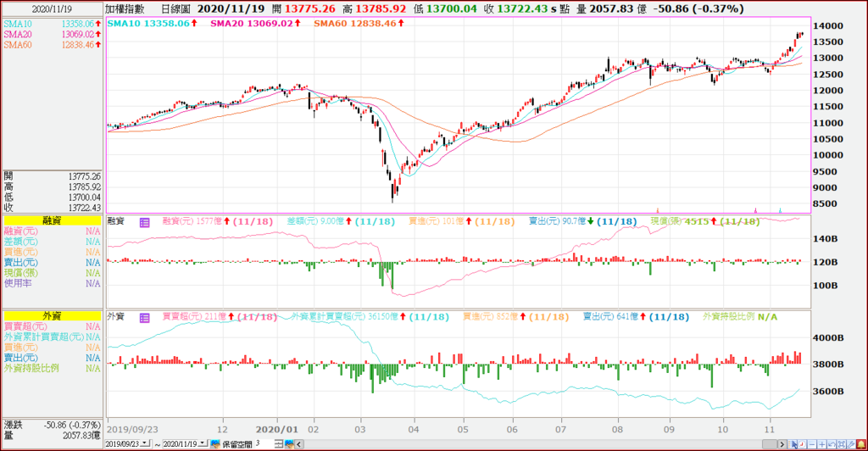Click the 量 2057.83億 value at bottom-left
This screenshot has height=451, width=868.
pos(82,436)
